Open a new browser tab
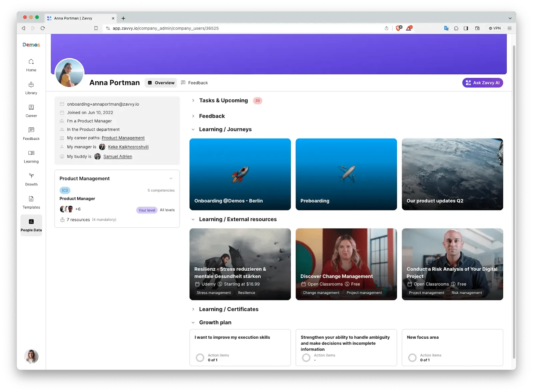Screen dimensions: 533x392 (123, 18)
